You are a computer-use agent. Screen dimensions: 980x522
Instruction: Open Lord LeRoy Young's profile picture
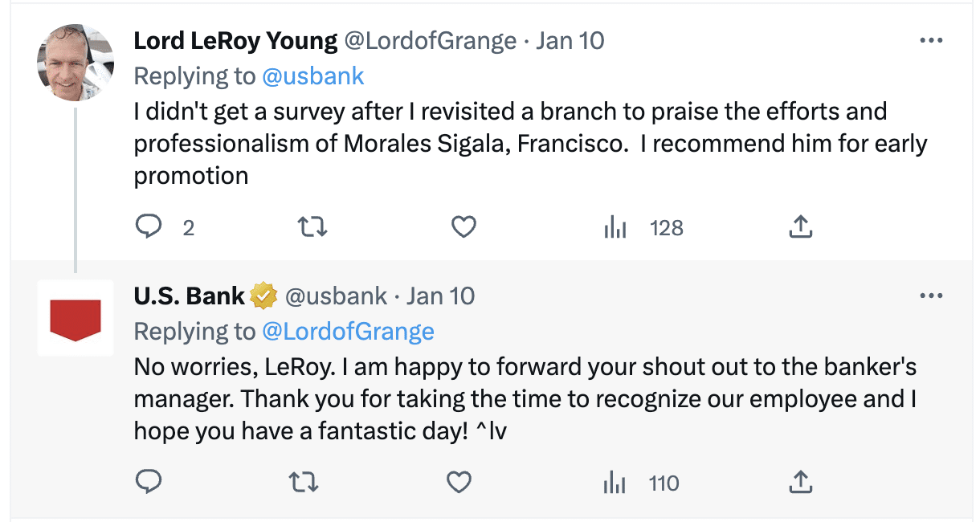(76, 63)
